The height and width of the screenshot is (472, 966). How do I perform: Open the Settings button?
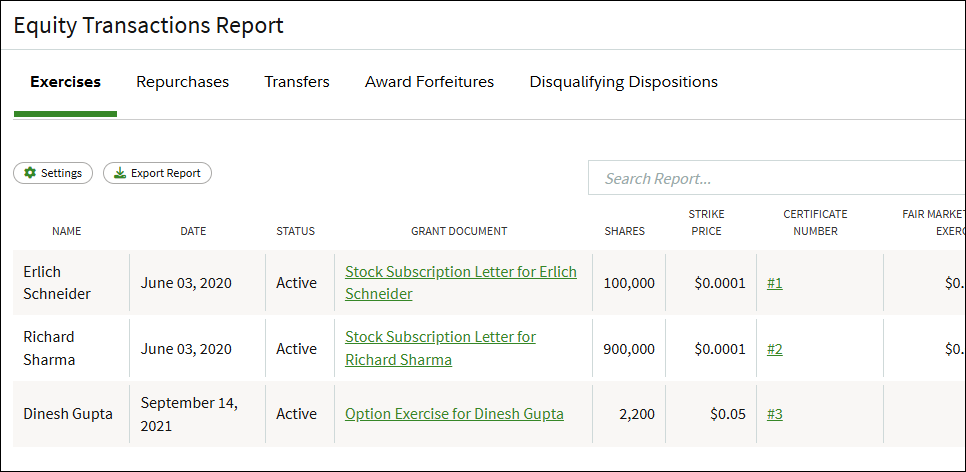pyautogui.click(x=53, y=173)
